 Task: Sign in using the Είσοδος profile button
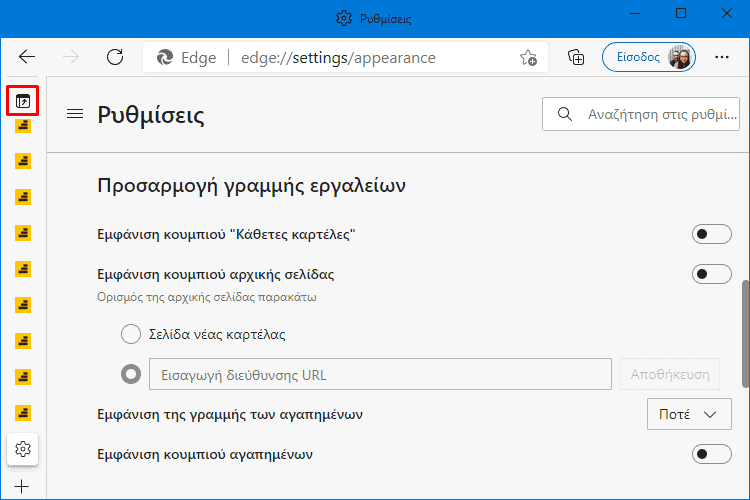[x=649, y=57]
